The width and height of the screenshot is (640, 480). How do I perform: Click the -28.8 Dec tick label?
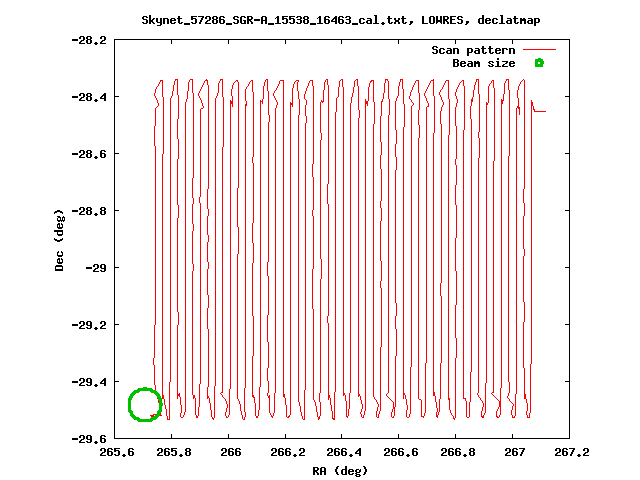pyautogui.click(x=89, y=211)
